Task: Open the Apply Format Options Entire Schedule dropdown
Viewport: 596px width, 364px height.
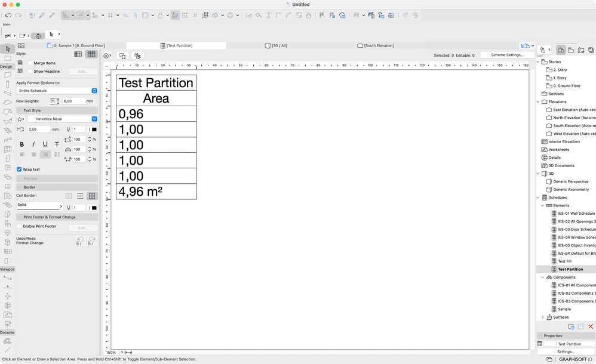Action: 57,91
